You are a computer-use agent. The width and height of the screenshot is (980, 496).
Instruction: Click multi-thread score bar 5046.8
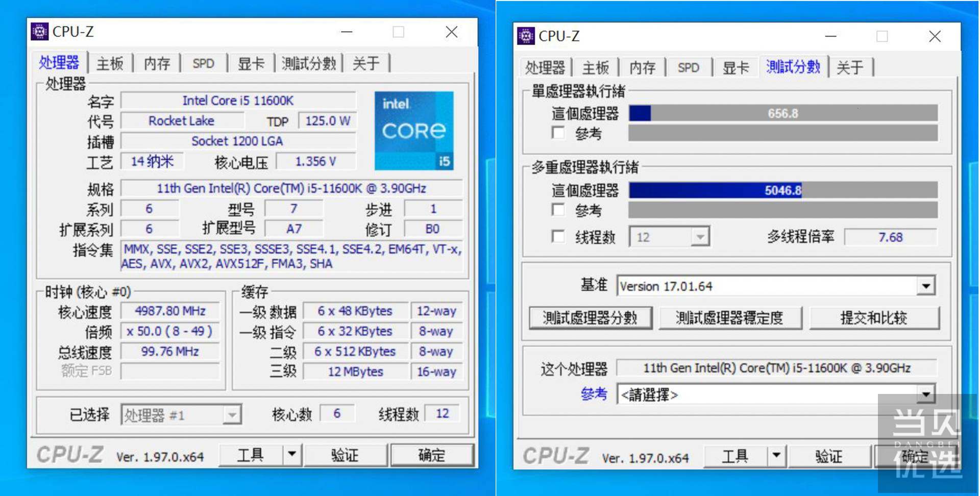(x=783, y=190)
